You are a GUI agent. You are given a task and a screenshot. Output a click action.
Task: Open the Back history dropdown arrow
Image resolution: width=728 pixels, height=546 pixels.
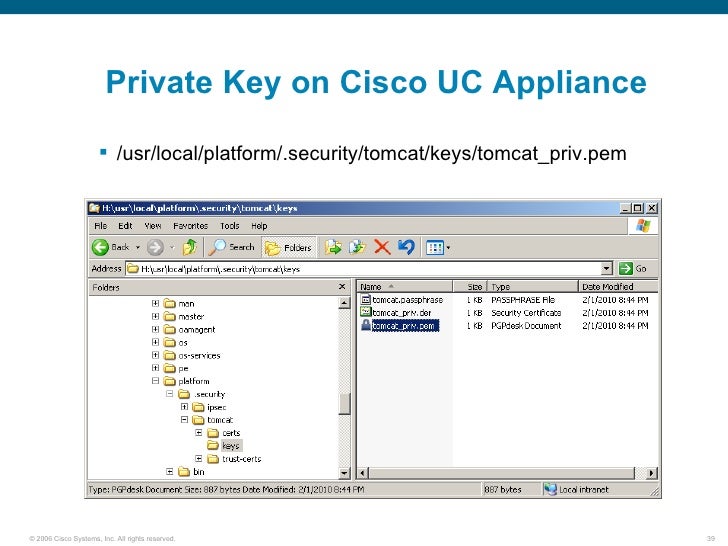[x=137, y=248]
